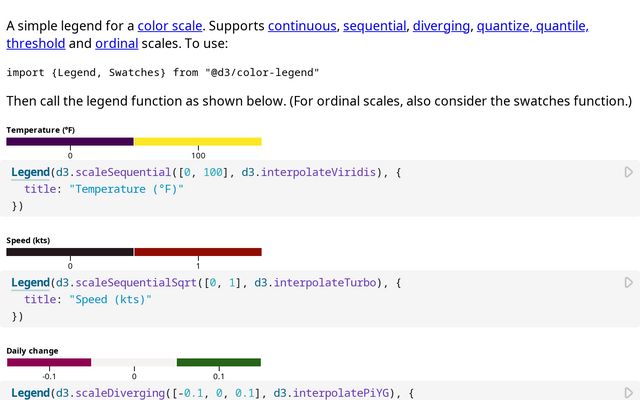Follow the continuous scales link

(301, 25)
